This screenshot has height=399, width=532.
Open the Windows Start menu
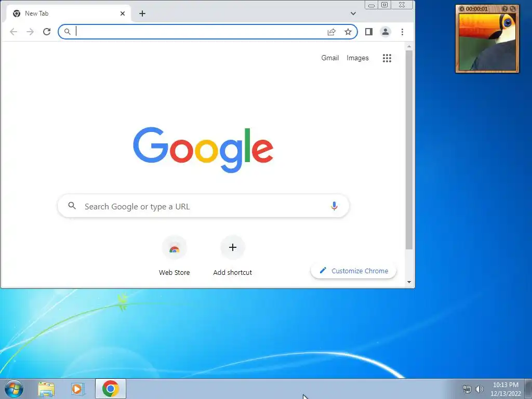click(14, 389)
